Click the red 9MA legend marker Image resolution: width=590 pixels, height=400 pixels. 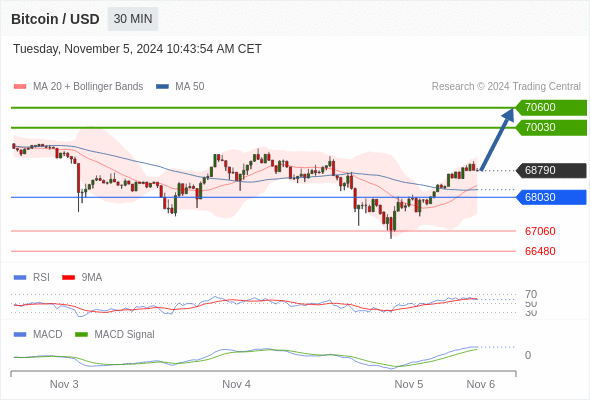68,278
